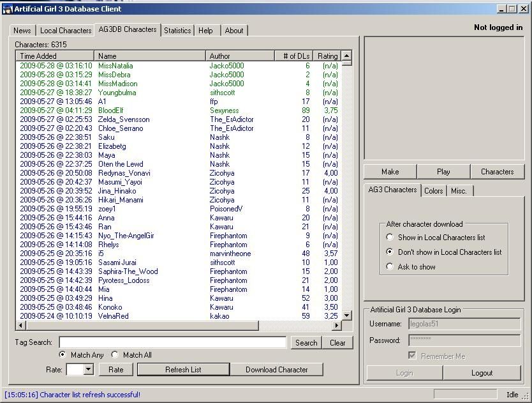The height and width of the screenshot is (403, 532).
Task: Select the BloodElf character row
Action: tap(179, 110)
